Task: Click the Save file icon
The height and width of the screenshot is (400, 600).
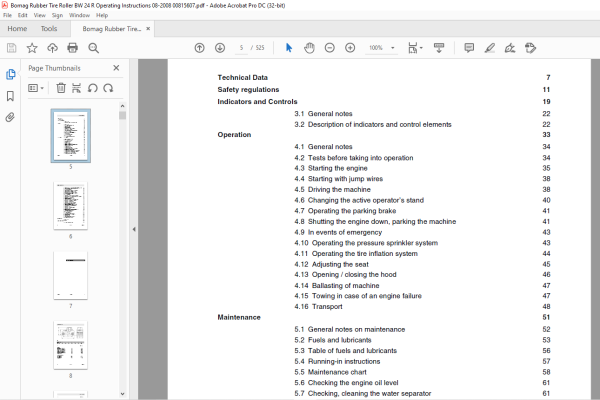Action: [11, 48]
